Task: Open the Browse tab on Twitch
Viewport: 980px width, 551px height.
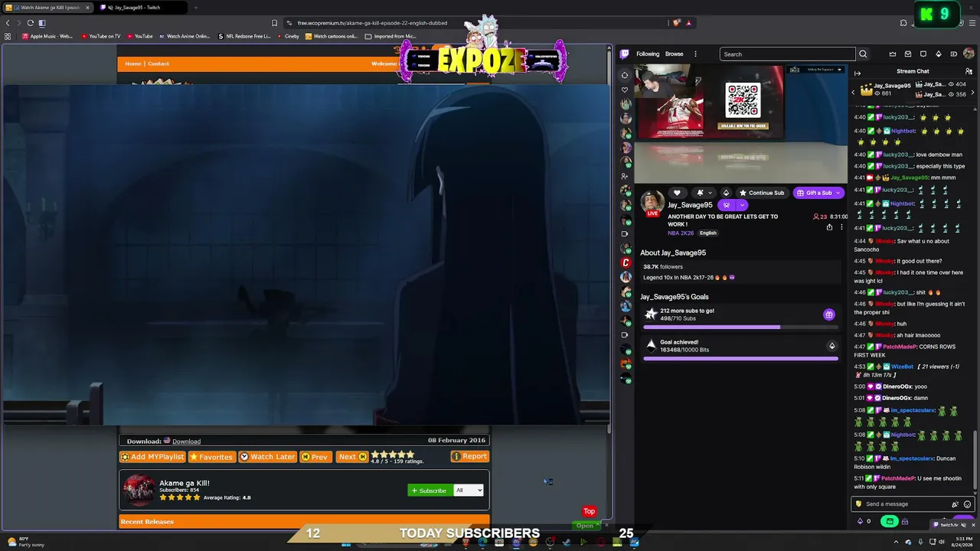Action: [675, 54]
